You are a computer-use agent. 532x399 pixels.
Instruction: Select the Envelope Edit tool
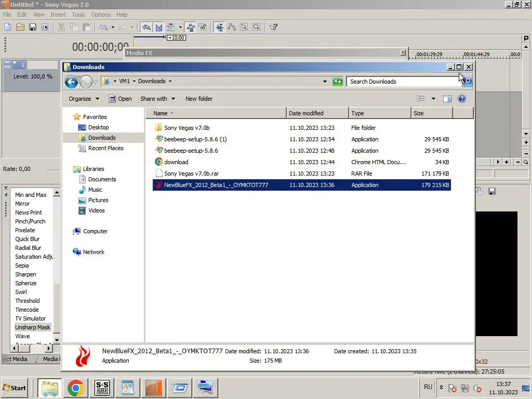(x=232, y=27)
